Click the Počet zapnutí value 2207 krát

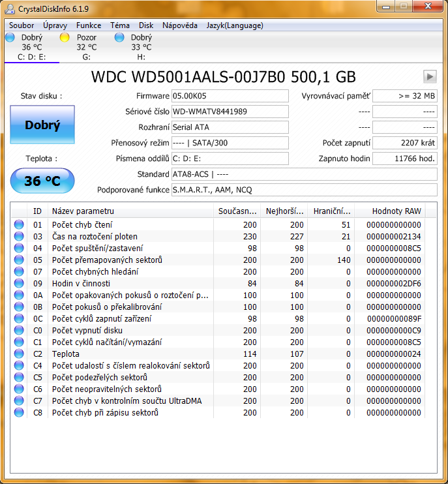(x=405, y=143)
